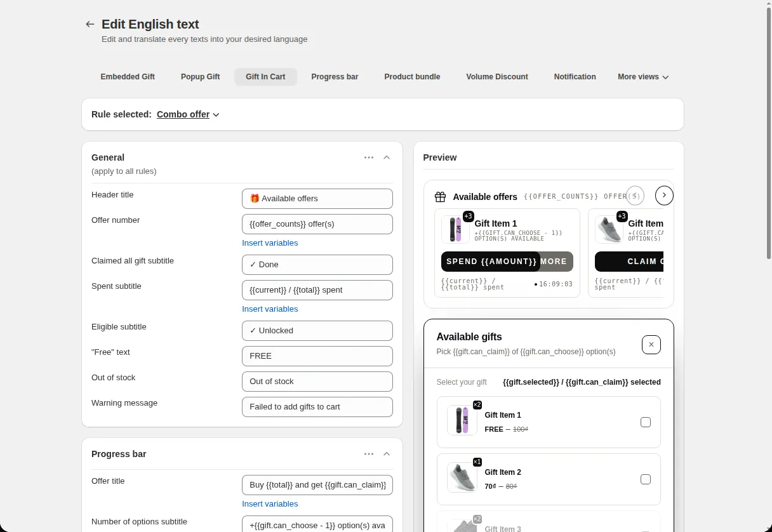Click the Claimed all gift subtitle field
Image resolution: width=772 pixels, height=532 pixels.
[x=317, y=265]
